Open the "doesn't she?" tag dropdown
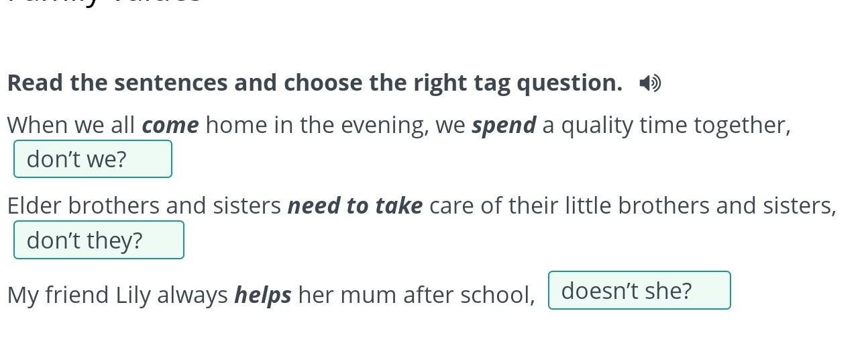868x354 pixels. pyautogui.click(x=639, y=291)
